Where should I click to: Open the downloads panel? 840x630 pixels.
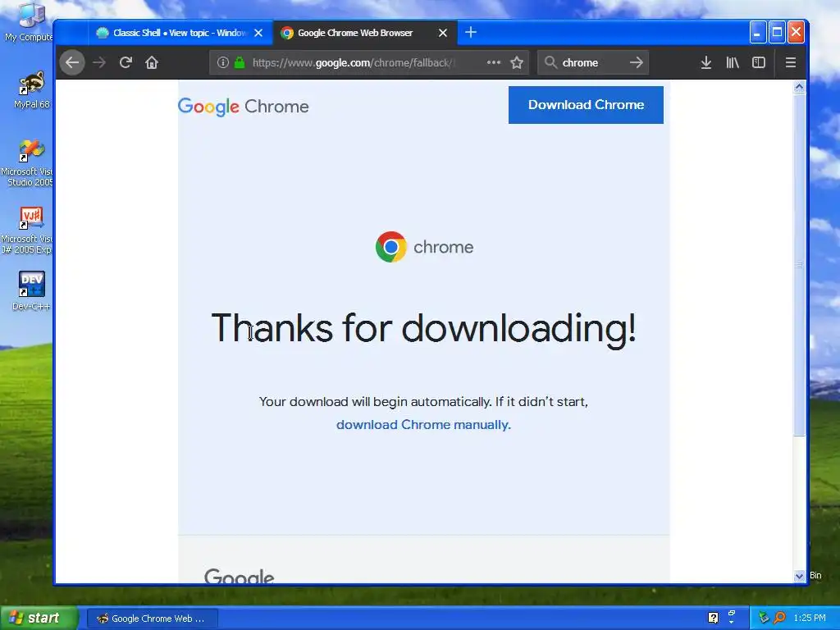(706, 62)
